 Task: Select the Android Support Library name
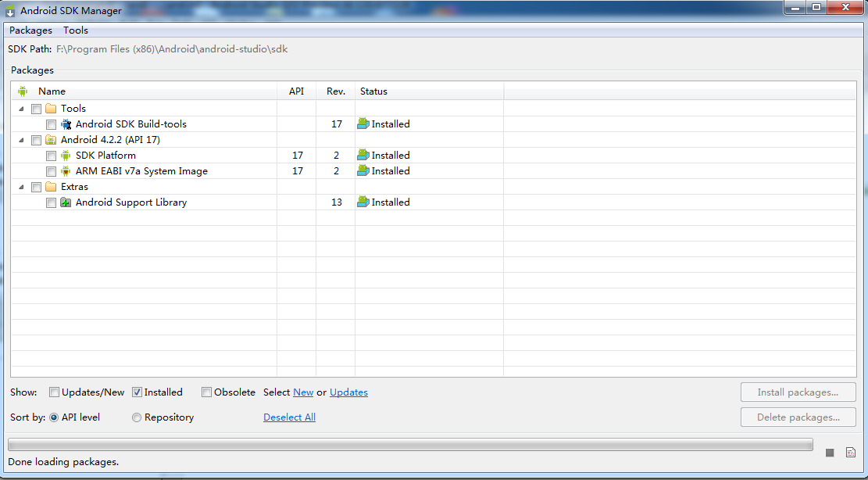[131, 202]
